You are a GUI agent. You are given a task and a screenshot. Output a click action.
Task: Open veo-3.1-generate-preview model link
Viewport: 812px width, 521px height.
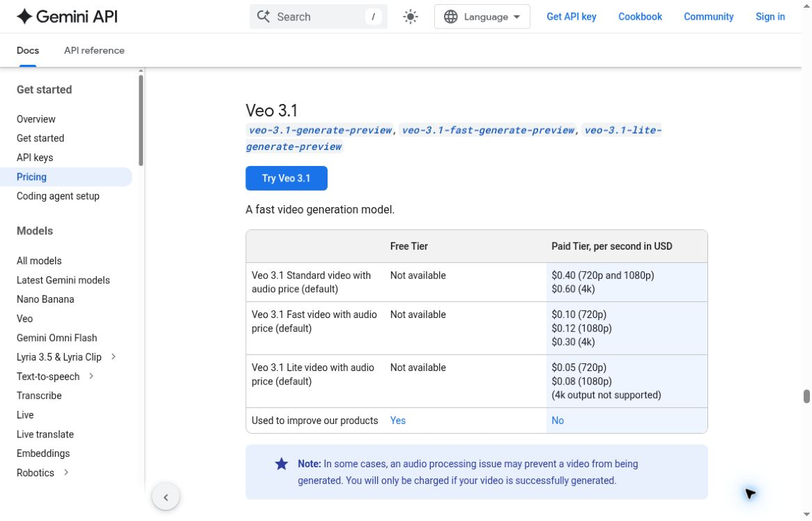(320, 130)
